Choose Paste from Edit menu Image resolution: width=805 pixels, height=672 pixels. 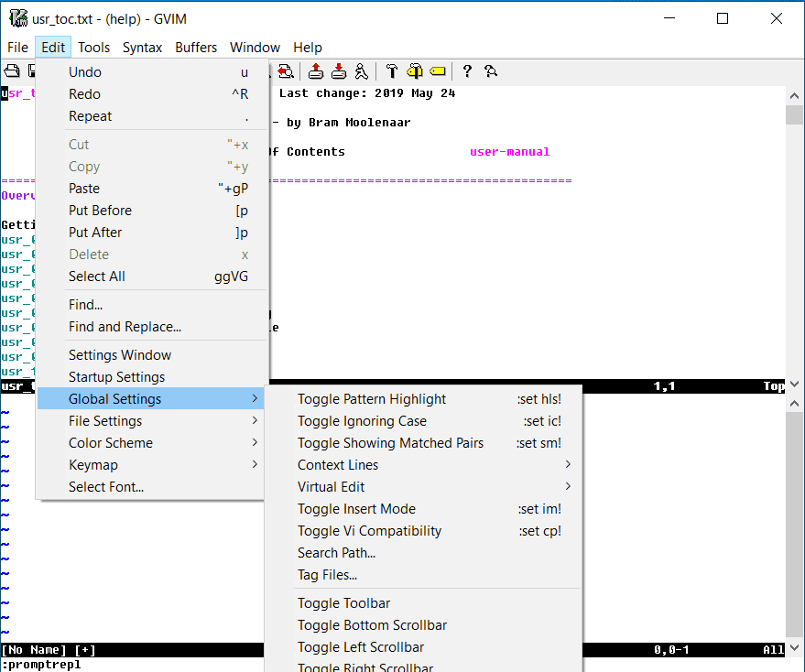(153, 189)
